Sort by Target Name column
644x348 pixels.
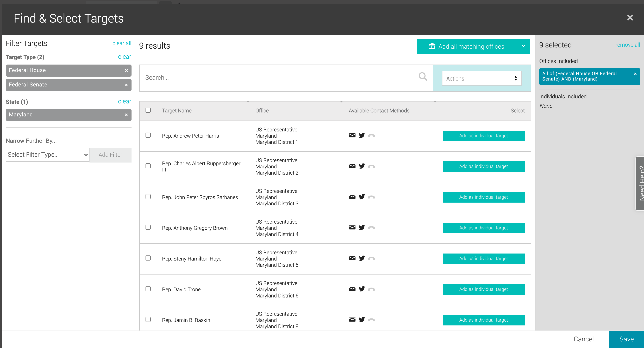tap(176, 111)
